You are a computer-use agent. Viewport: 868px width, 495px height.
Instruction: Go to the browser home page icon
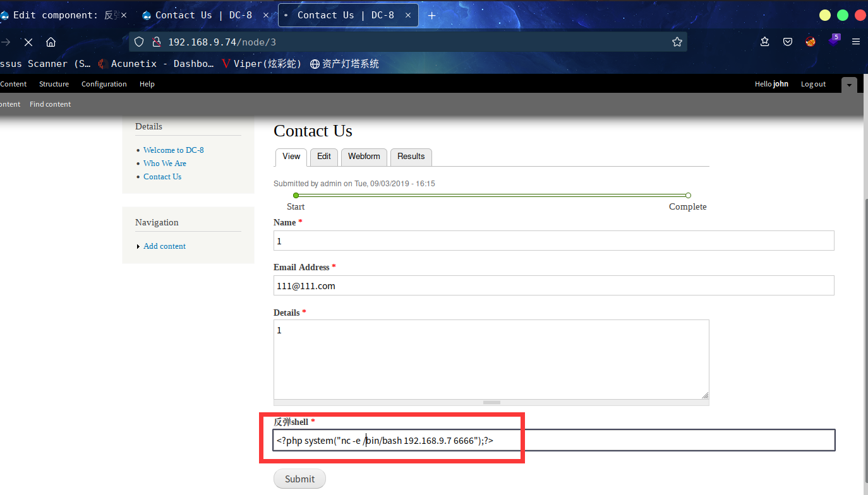tap(51, 42)
